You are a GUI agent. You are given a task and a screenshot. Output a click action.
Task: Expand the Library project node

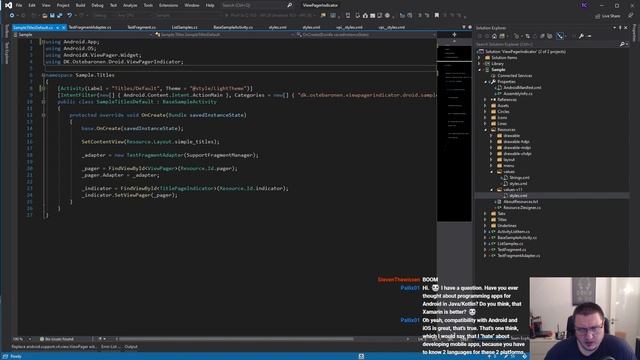pyautogui.click(x=480, y=64)
